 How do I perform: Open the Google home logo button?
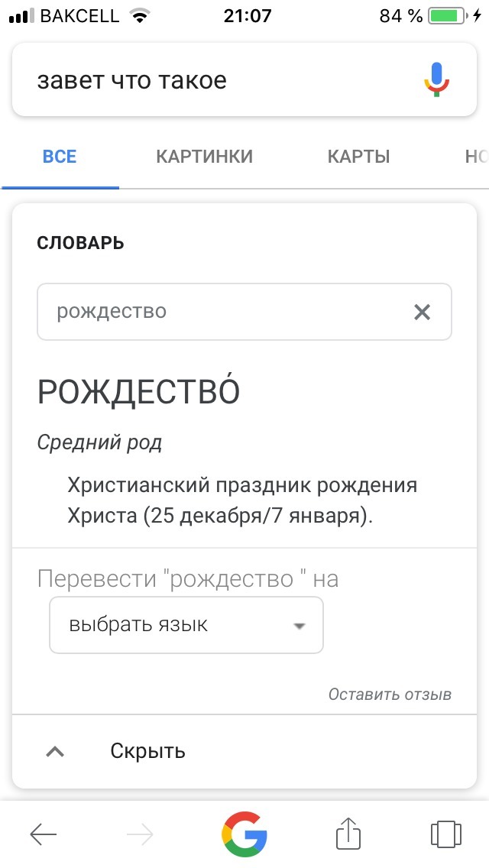pos(244,834)
